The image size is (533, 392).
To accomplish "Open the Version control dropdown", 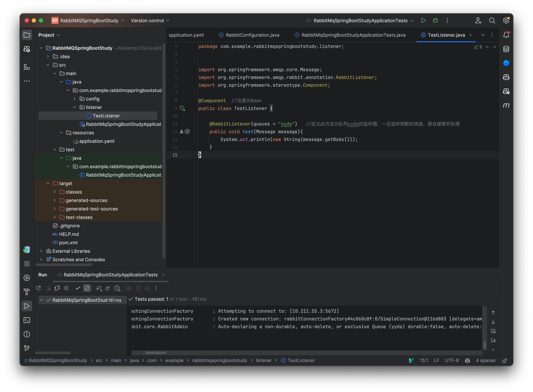I will pyautogui.click(x=150, y=21).
